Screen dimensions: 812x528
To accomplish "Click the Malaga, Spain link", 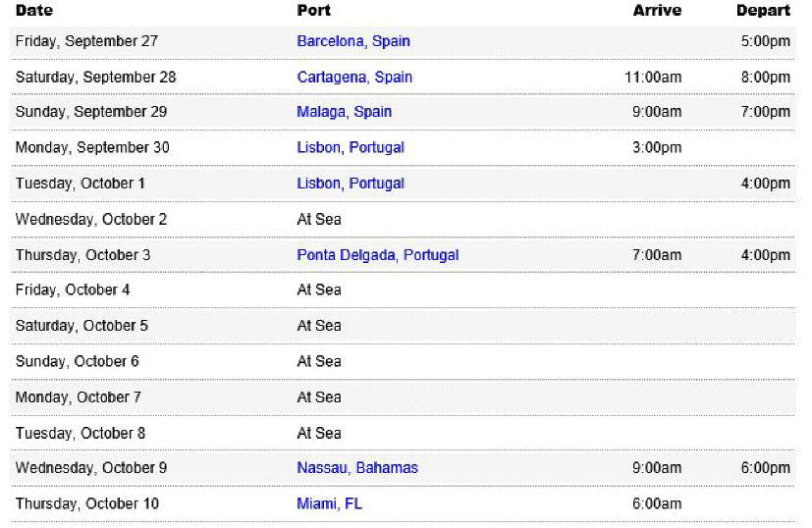I will click(344, 112).
